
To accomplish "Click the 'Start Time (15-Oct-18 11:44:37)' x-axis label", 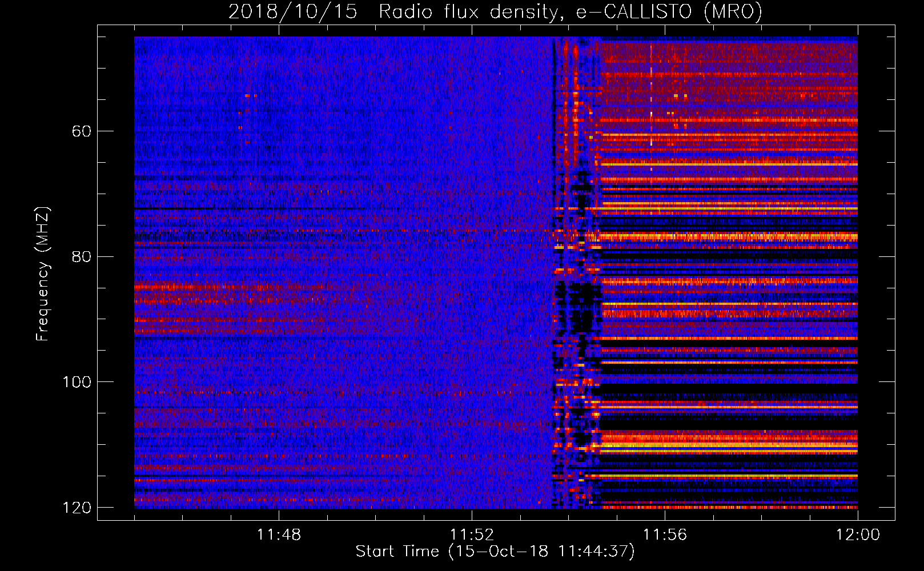I will 495,552.
